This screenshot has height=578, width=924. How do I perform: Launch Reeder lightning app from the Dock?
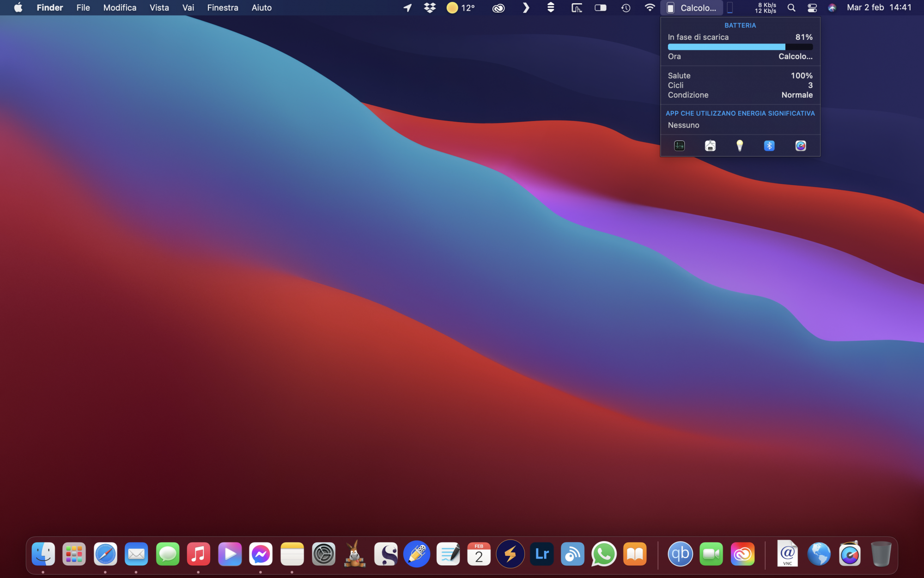pos(511,554)
